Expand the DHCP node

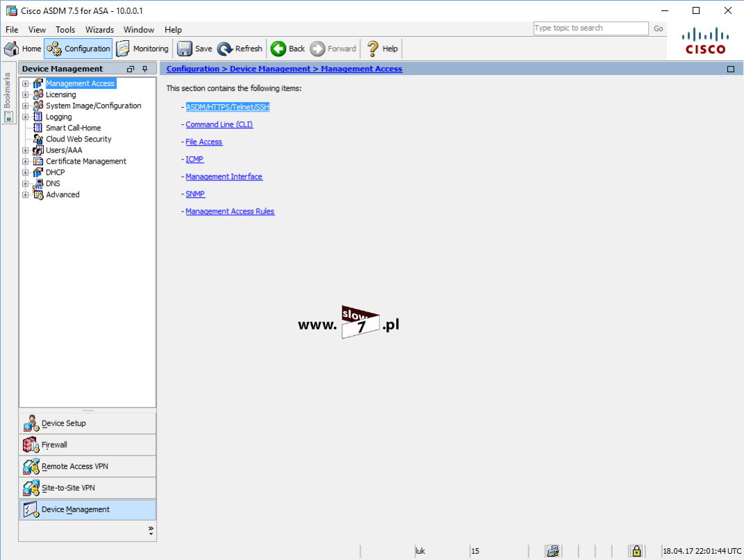[x=25, y=172]
